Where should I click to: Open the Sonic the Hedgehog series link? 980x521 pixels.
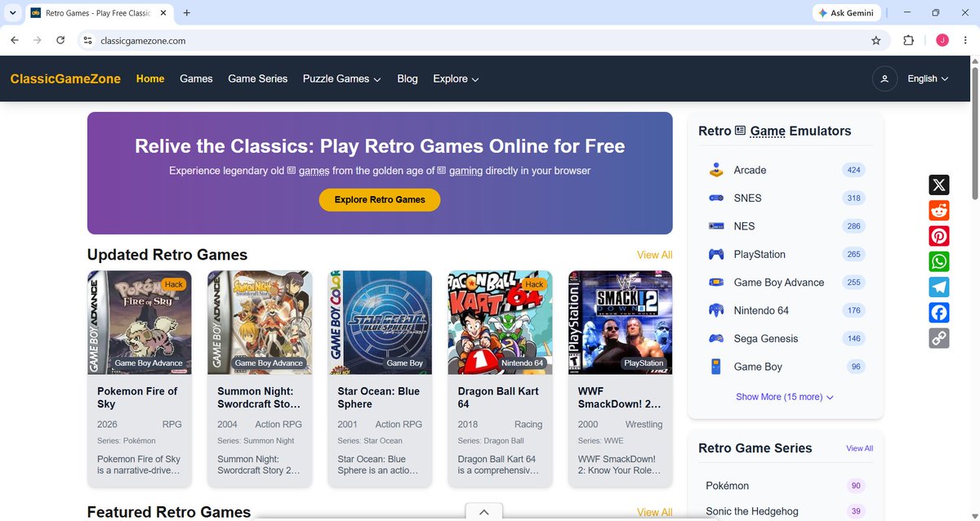point(752,511)
